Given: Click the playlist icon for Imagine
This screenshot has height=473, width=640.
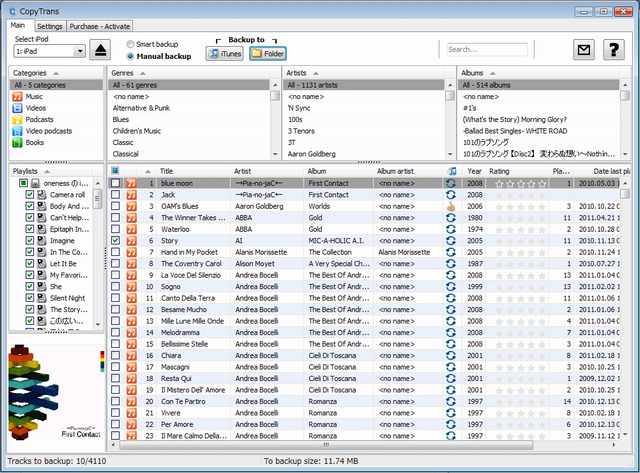Looking at the screenshot, I should click(42, 240).
